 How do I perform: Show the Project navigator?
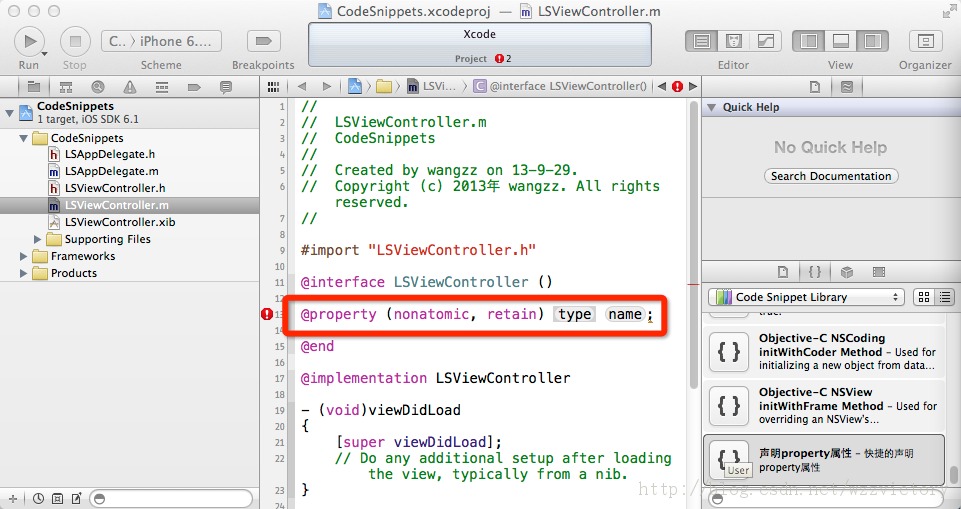[x=34, y=87]
